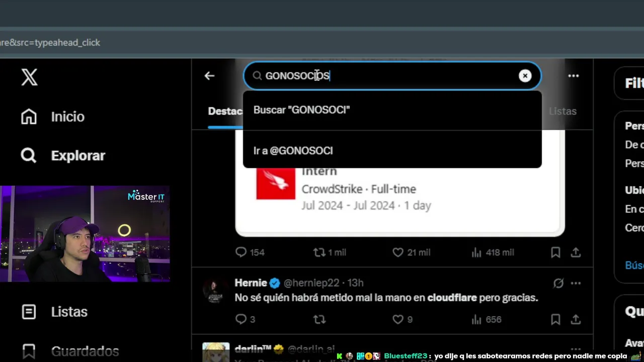
Task: Click the CrowdStrike red logo
Action: (x=276, y=184)
